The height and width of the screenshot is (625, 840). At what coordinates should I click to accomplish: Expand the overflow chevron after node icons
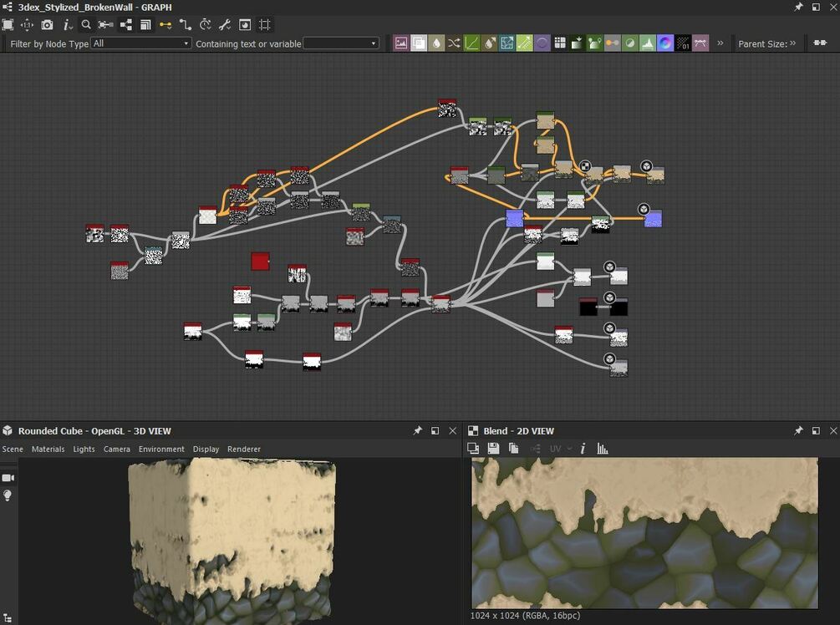[x=720, y=43]
